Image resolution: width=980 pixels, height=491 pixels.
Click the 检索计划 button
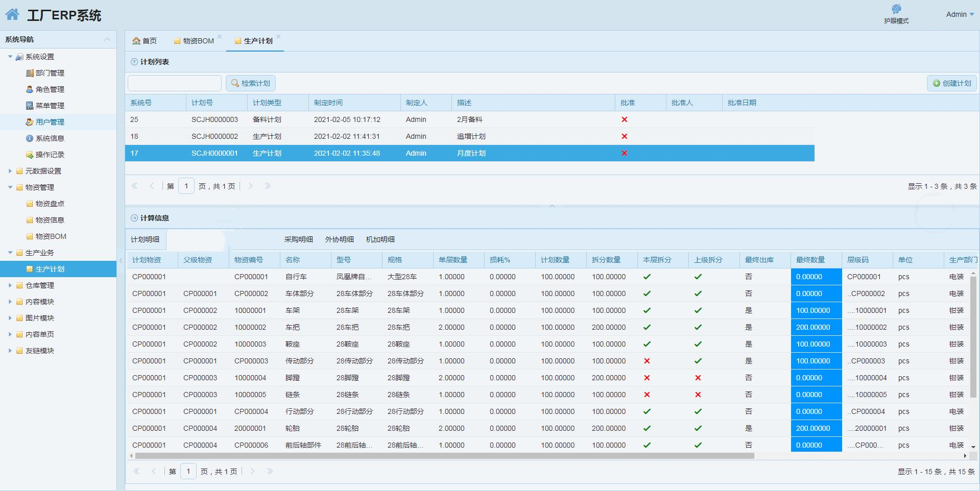pyautogui.click(x=251, y=83)
